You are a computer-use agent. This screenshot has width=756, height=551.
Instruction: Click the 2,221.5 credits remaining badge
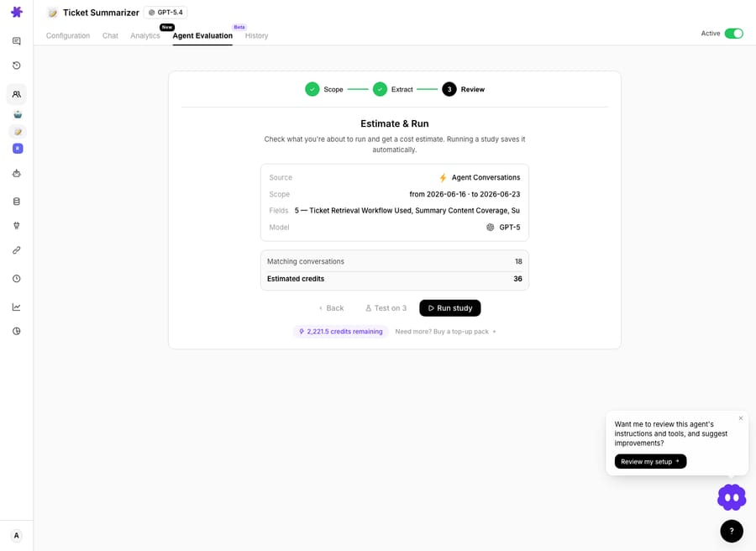340,332
